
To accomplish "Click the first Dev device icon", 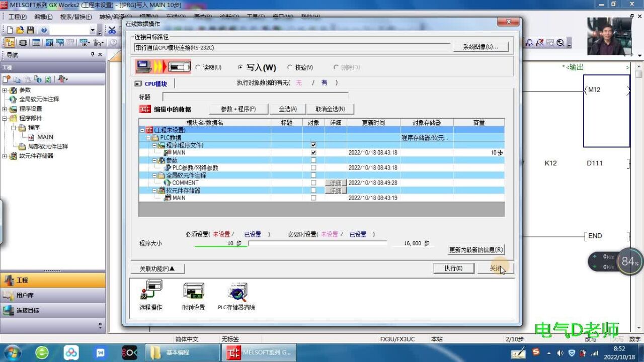I will pos(49,43).
